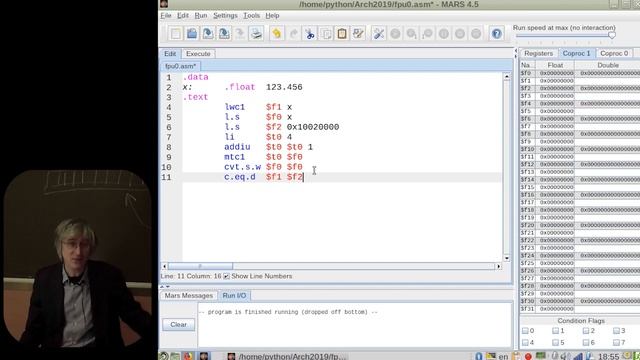Click the Stop execution toolbar icon

click(x=460, y=33)
